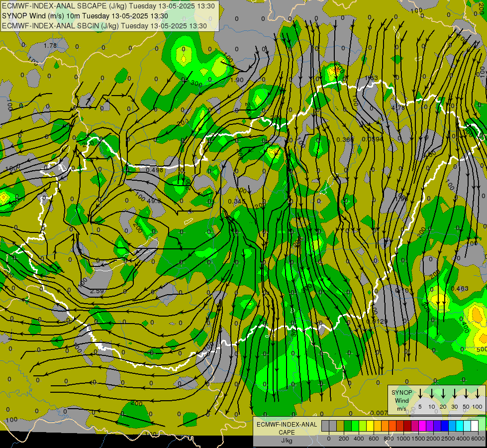This screenshot has width=487, height=448.
Task: Click the '1.90' map value
Action: click(237, 80)
